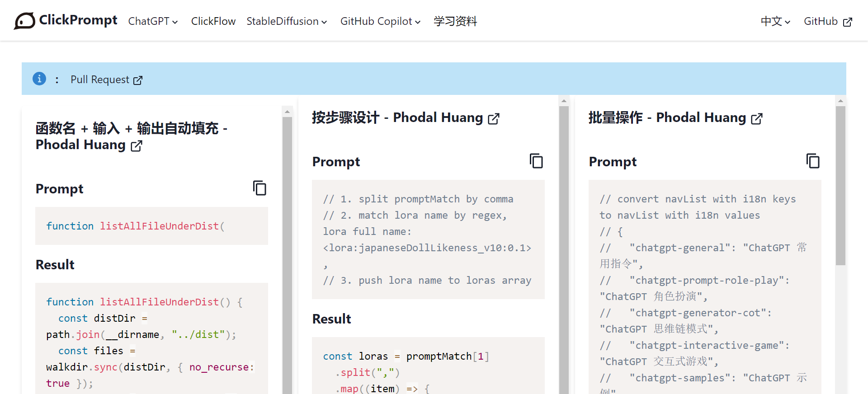868x394 pixels.
Task: Click the 'function listAllFileUnderDist(' prompt code
Action: coord(135,226)
